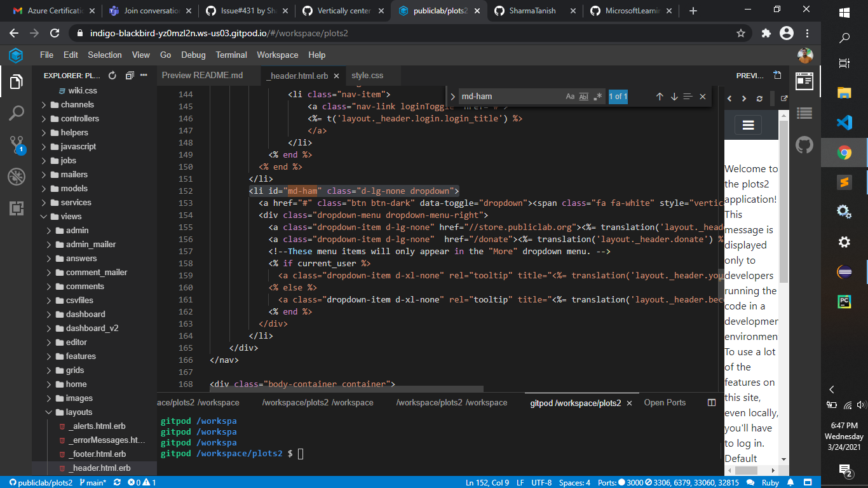868x488 pixels.
Task: Refresh the Explorer file tree
Action: pyautogui.click(x=112, y=76)
